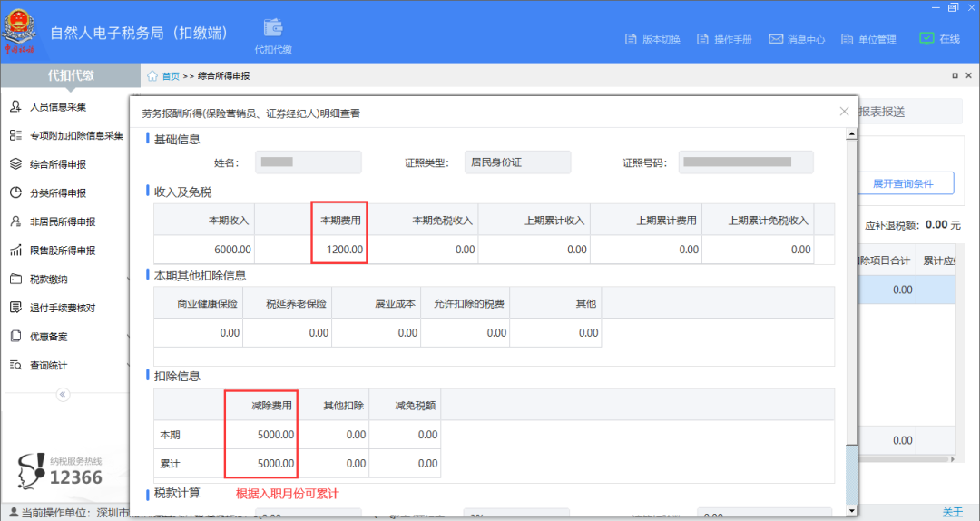Click dialog scrollbar down arrow
Viewport: 980px width, 521px height.
tap(850, 511)
